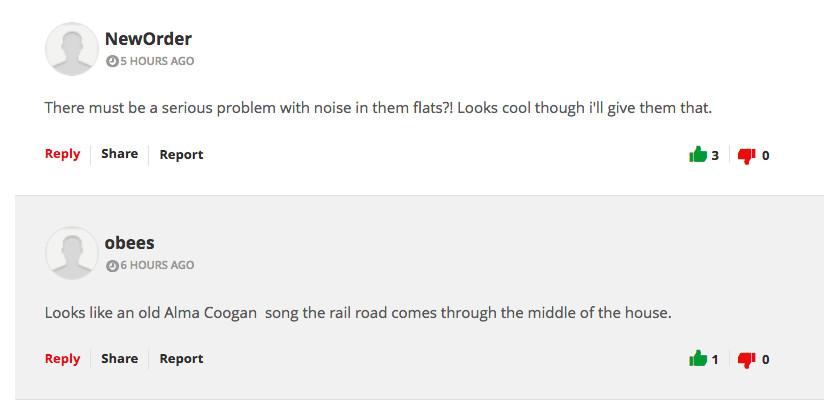Share NewOrder's comment

coord(119,154)
